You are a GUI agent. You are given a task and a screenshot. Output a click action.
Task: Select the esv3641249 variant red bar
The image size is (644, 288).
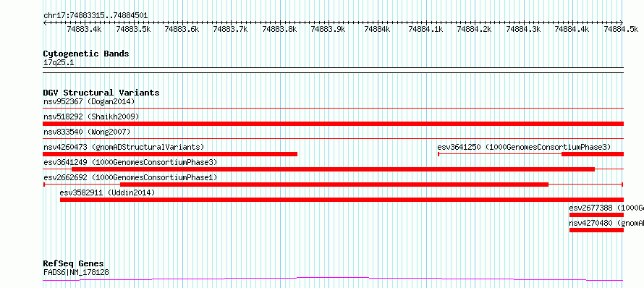(333, 169)
